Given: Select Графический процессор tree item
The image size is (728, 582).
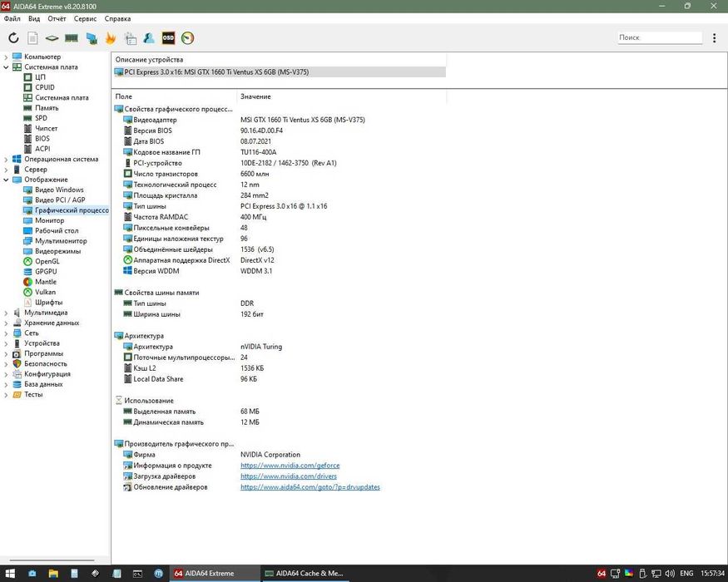Looking at the screenshot, I should (72, 210).
